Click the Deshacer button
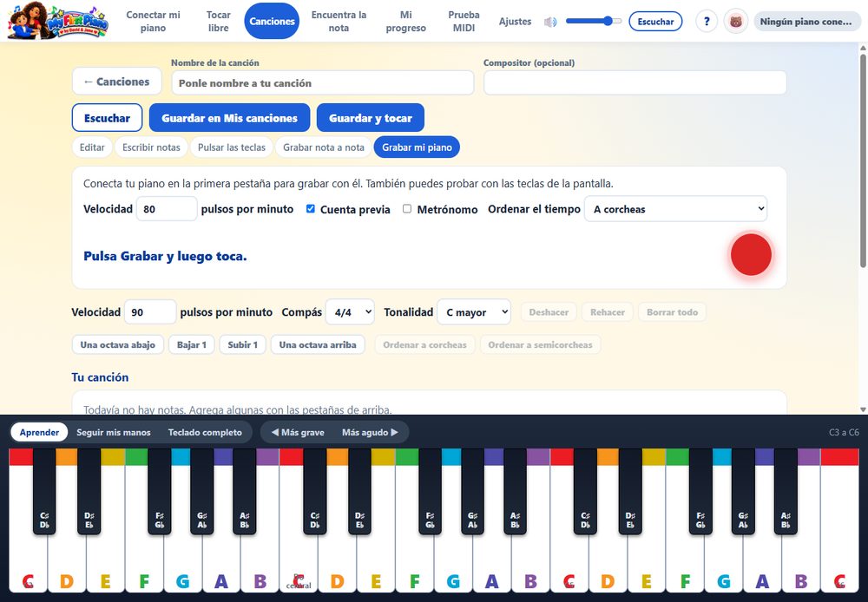Screen dimensions: 868x602 click(549, 312)
